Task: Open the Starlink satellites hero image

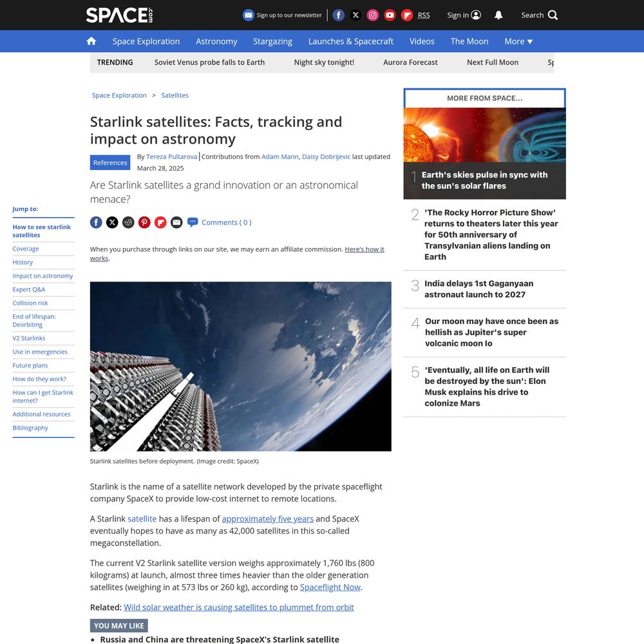Action: pos(241,366)
